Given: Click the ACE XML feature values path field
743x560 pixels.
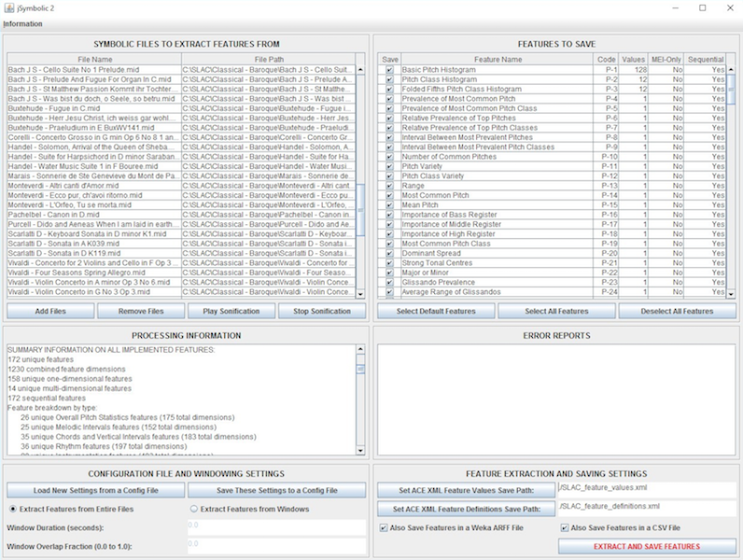Looking at the screenshot, I should (x=647, y=490).
